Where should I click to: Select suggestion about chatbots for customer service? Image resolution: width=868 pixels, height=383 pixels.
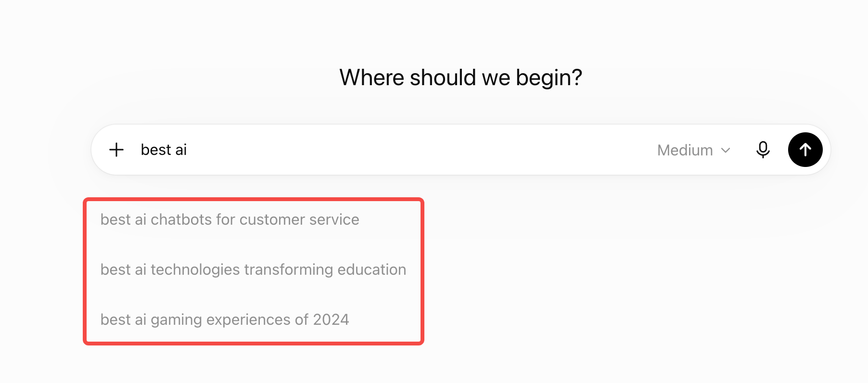click(230, 219)
